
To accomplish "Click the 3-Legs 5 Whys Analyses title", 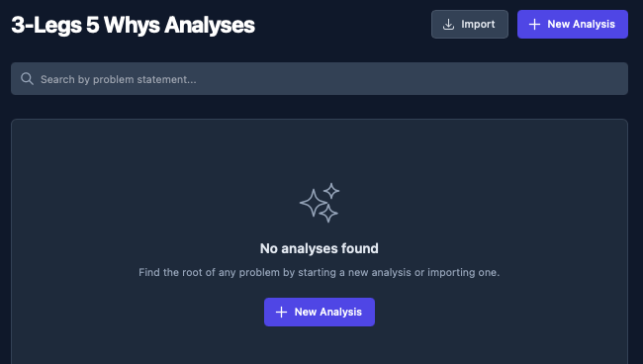I will (134, 25).
